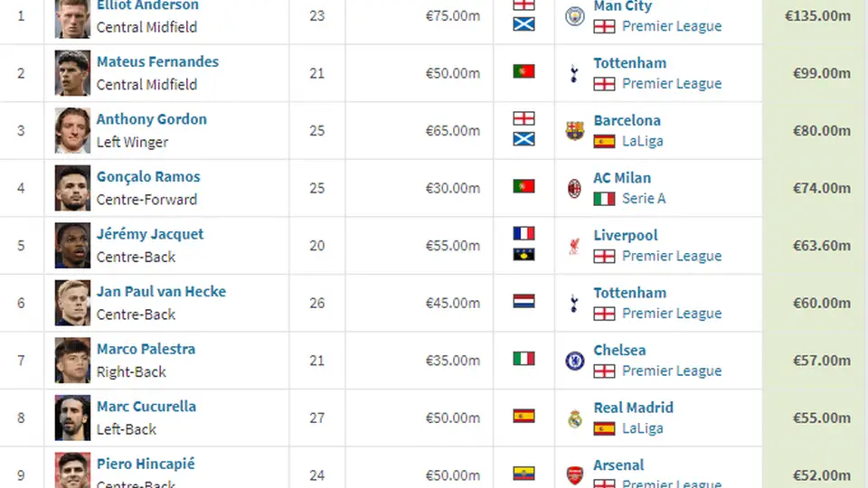Click the Arsenal club crest icon

pyautogui.click(x=575, y=475)
